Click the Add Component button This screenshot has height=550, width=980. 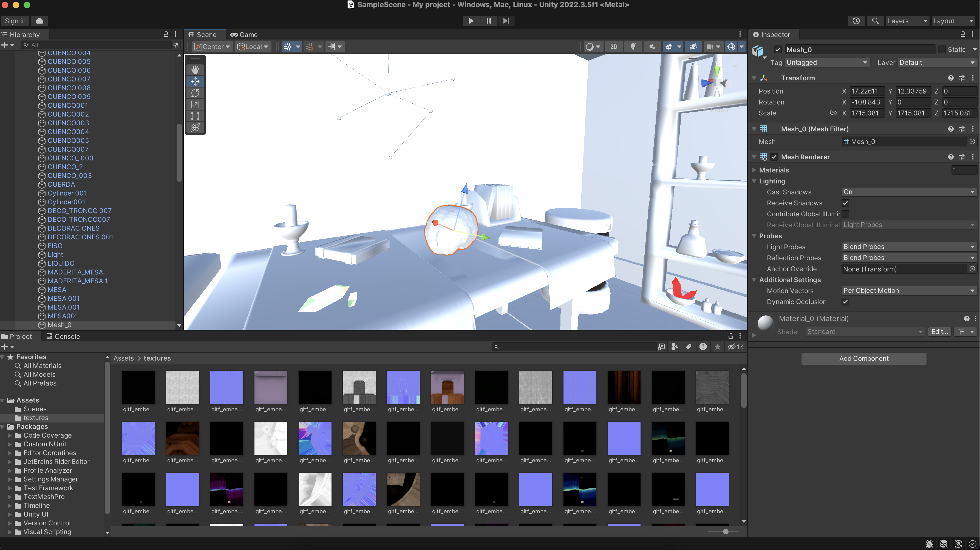863,358
